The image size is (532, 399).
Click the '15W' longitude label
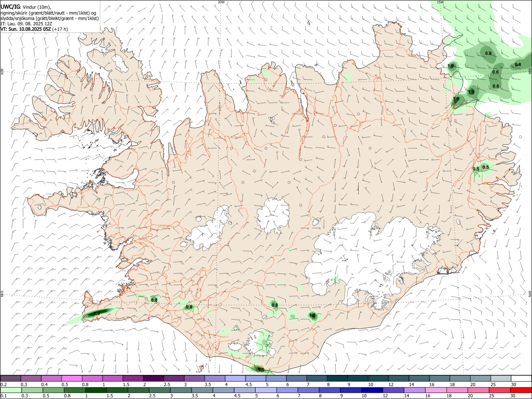click(440, 2)
